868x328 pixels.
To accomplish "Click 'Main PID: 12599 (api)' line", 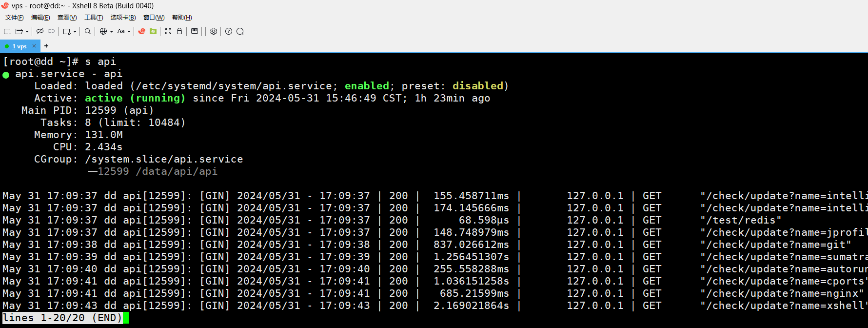I will pos(87,110).
